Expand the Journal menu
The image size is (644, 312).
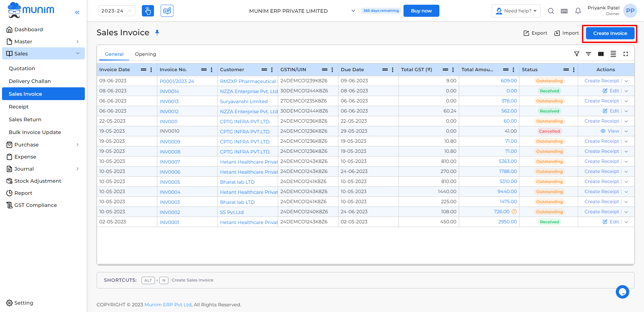tap(43, 169)
